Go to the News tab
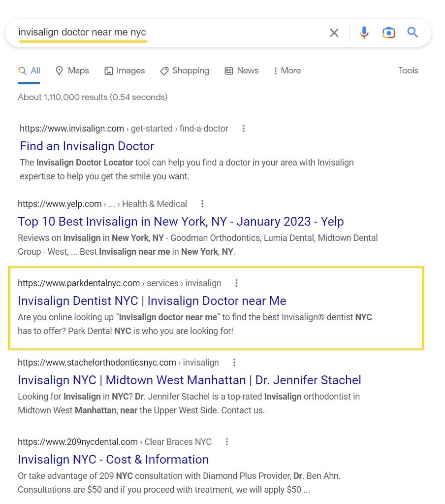 [242, 70]
